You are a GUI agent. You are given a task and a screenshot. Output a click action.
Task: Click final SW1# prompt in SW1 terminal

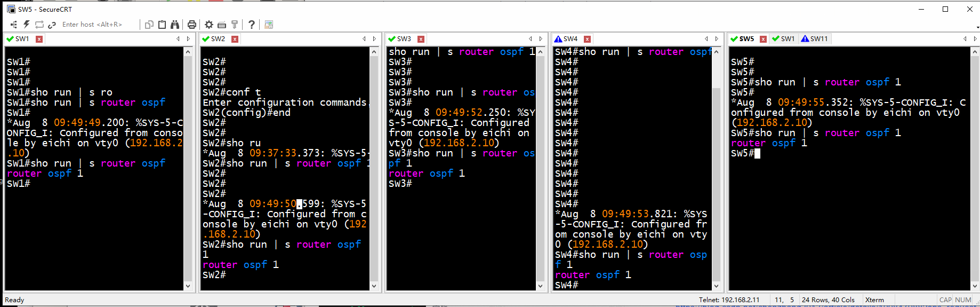tap(19, 184)
